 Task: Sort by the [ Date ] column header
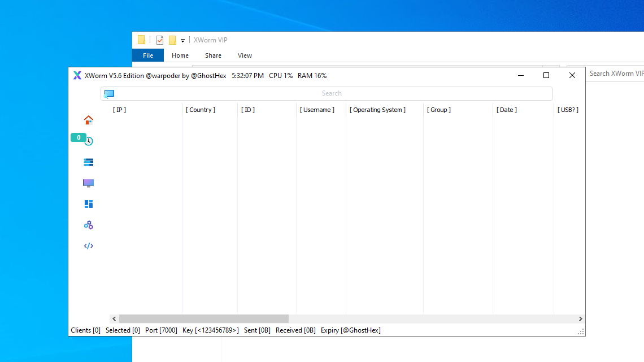[x=507, y=110]
